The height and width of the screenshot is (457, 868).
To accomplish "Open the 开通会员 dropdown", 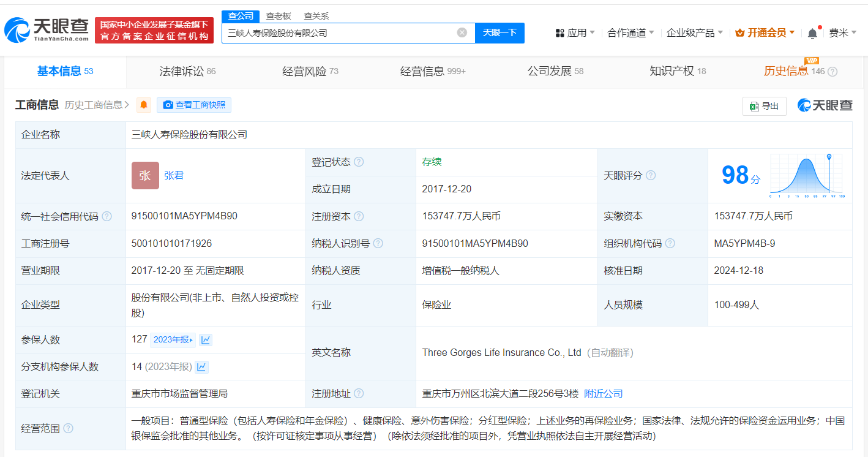I will 765,33.
